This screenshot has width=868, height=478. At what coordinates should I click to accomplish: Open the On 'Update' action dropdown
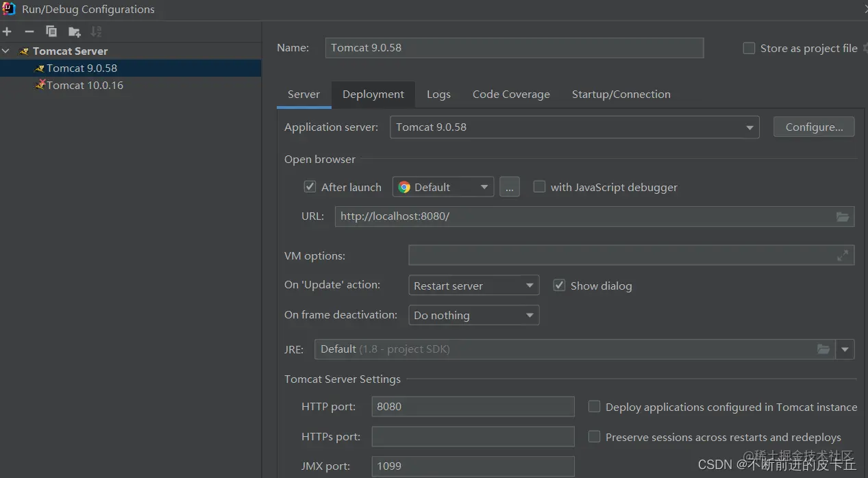click(473, 286)
